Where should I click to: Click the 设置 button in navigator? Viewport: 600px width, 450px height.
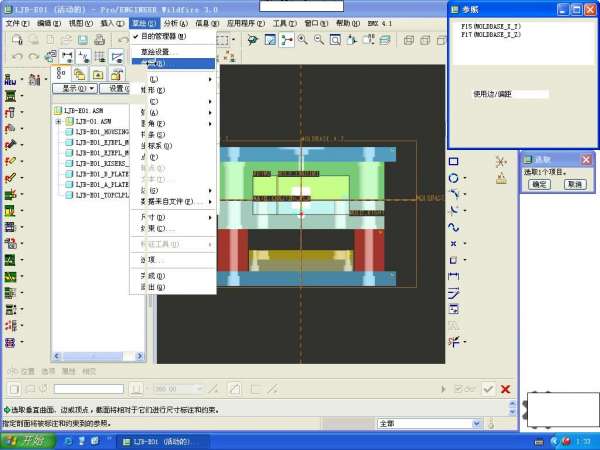(x=116, y=88)
